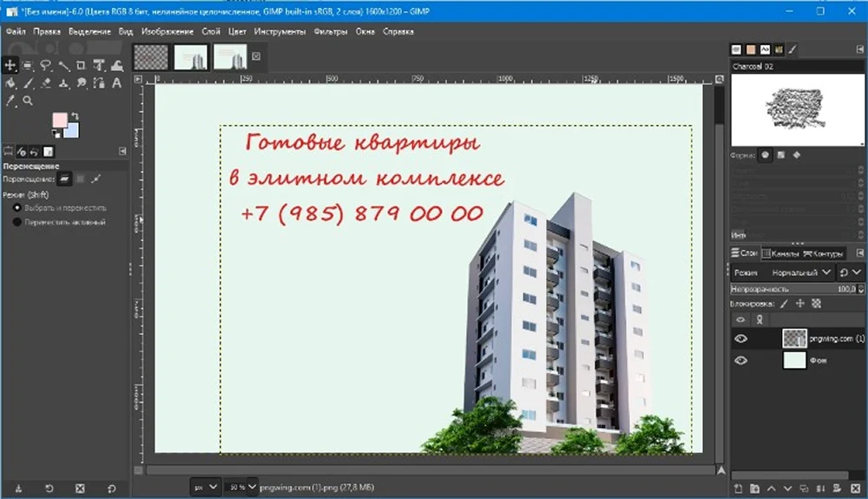
Task: Toggle Lock position and size for layer
Action: [800, 304]
